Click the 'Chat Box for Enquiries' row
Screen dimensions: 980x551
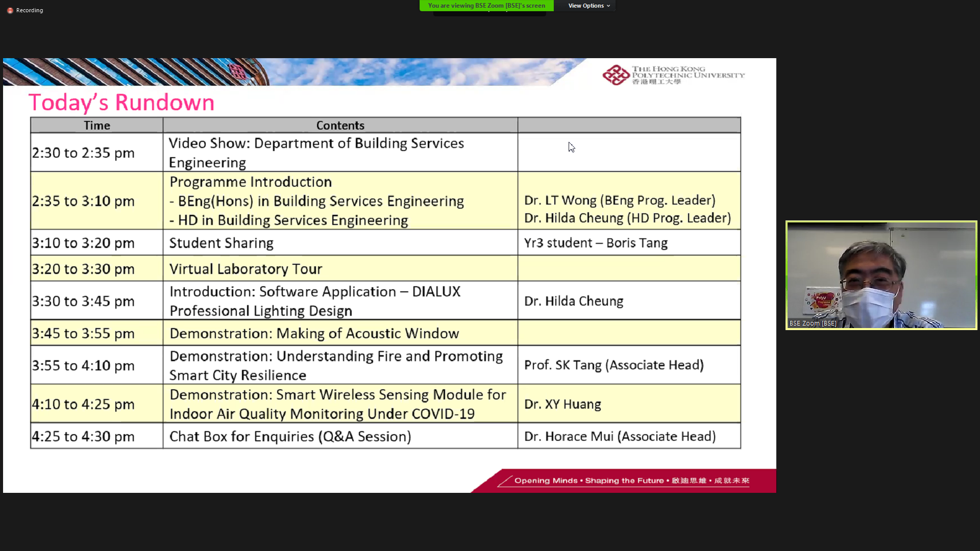(x=290, y=437)
